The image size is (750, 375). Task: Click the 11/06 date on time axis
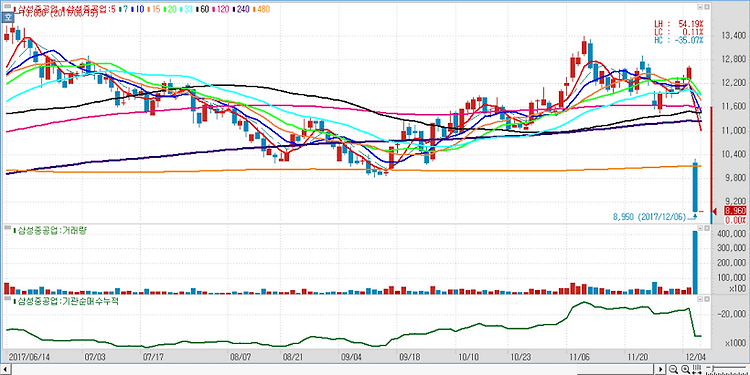pos(578,357)
